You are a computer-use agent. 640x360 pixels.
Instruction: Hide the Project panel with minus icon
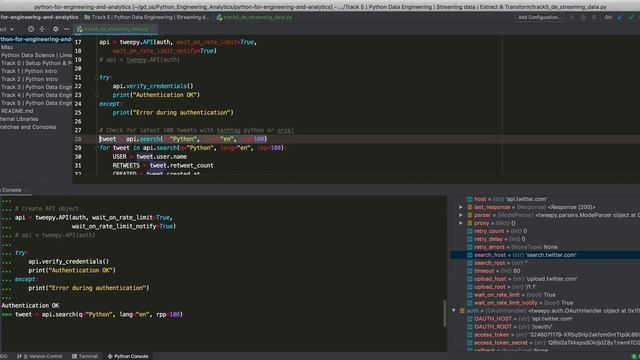pos(67,29)
